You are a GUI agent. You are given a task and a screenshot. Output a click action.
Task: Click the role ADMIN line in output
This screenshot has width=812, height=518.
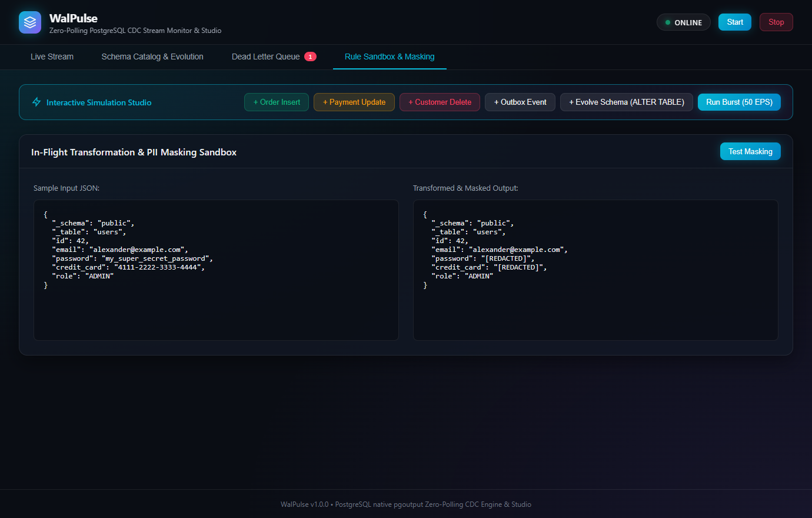pyautogui.click(x=462, y=276)
